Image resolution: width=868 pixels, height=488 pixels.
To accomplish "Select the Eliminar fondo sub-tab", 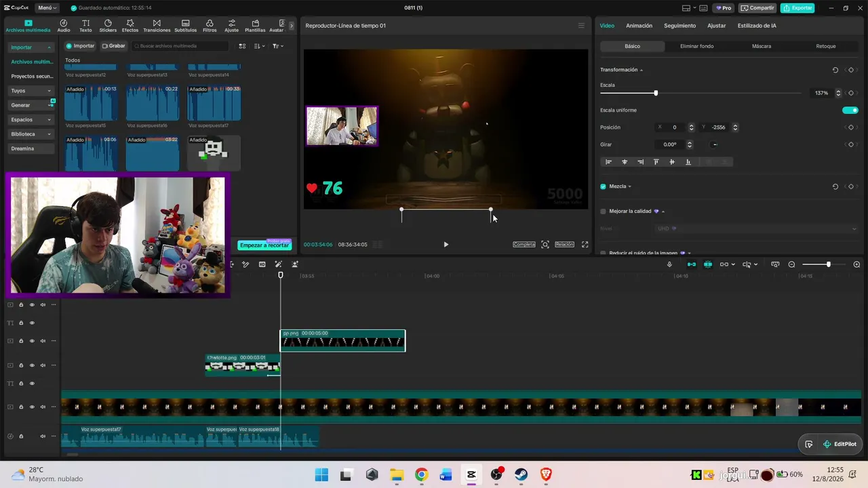I will (696, 46).
